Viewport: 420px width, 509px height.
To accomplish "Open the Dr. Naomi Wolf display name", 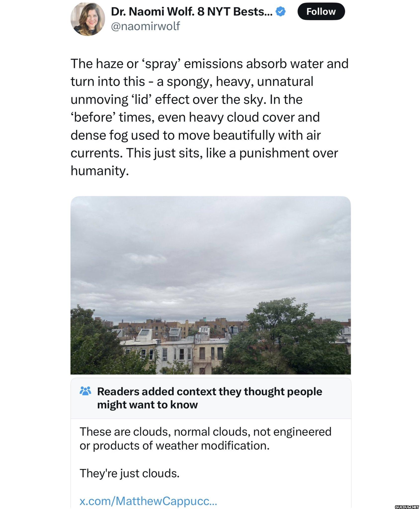I will coord(191,12).
